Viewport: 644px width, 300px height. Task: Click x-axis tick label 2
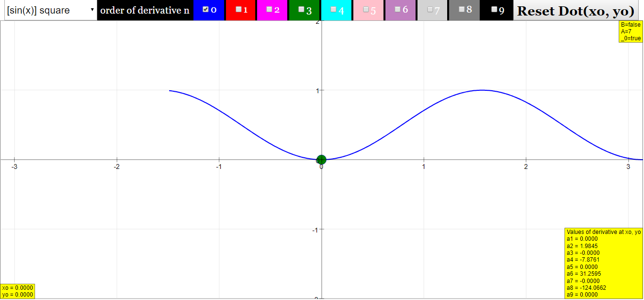pos(526,167)
